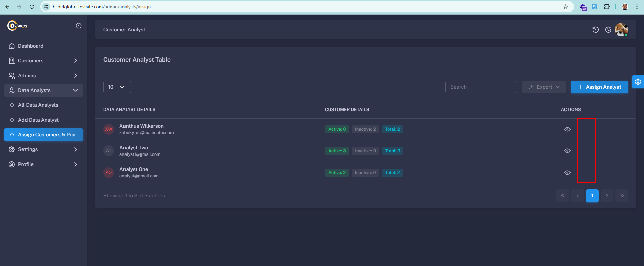
Task: Toggle dark mode moon icon
Action: point(608,30)
